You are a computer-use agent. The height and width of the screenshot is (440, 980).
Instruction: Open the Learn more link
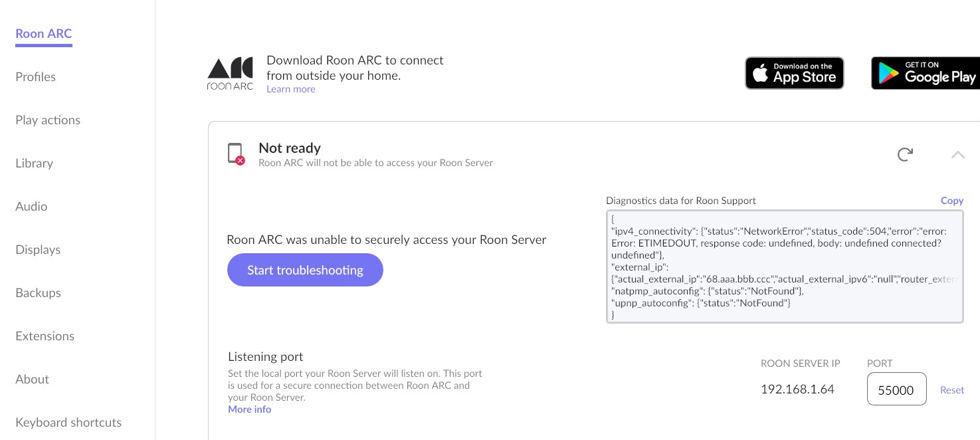[x=290, y=88]
